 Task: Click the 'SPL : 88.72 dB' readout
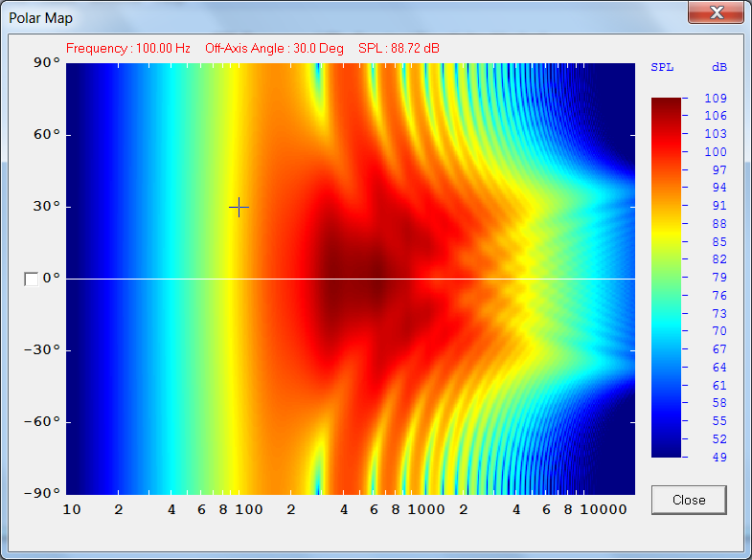(399, 49)
